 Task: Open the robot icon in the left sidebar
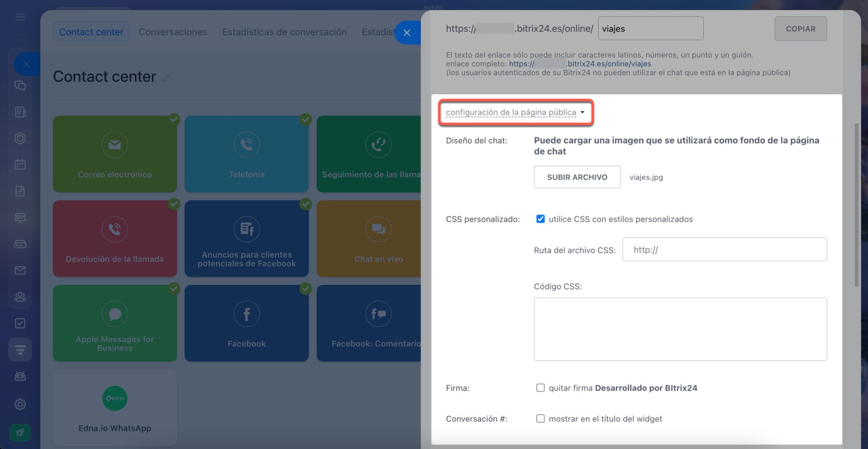click(20, 376)
